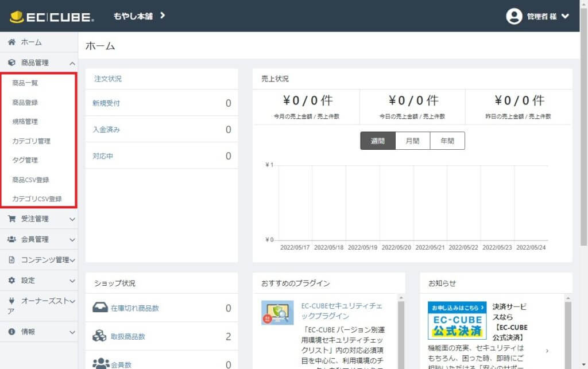588x369 pixels.
Task: Click the EC-CUBE logo in header
Action: 52,17
